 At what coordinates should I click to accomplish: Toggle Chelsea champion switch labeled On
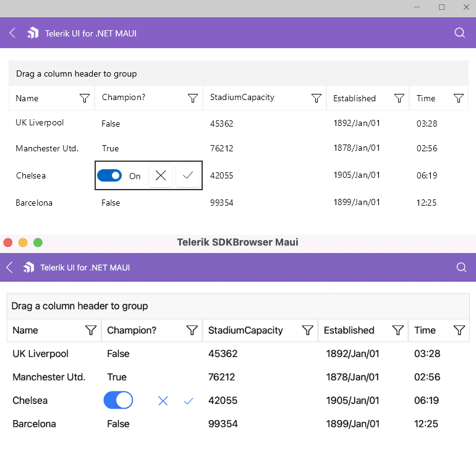point(109,175)
